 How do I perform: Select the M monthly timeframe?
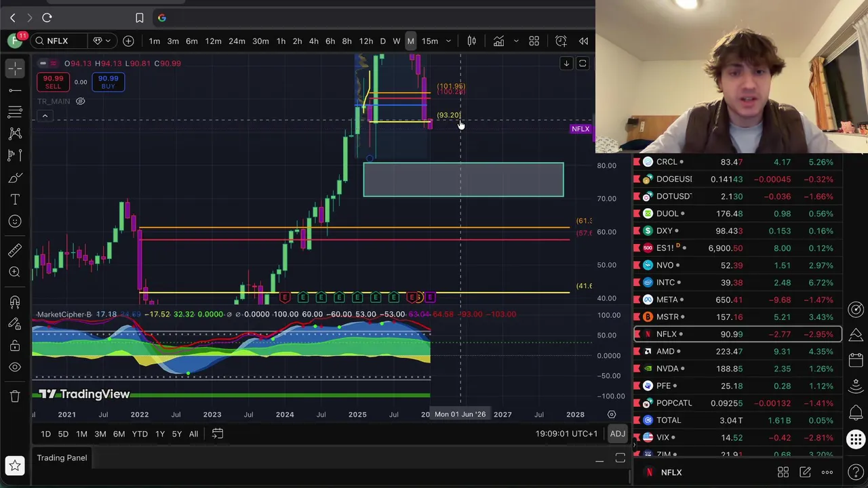point(410,41)
